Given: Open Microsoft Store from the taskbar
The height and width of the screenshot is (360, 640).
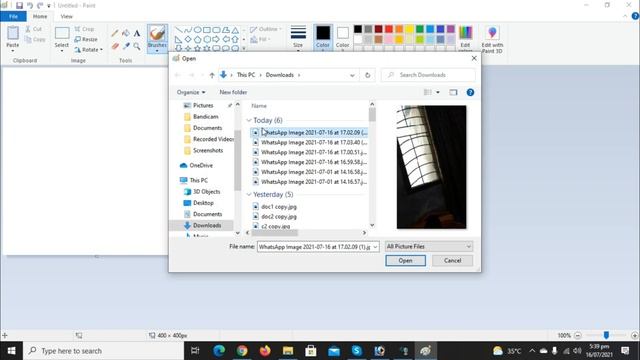Looking at the screenshot, I should pos(311,351).
